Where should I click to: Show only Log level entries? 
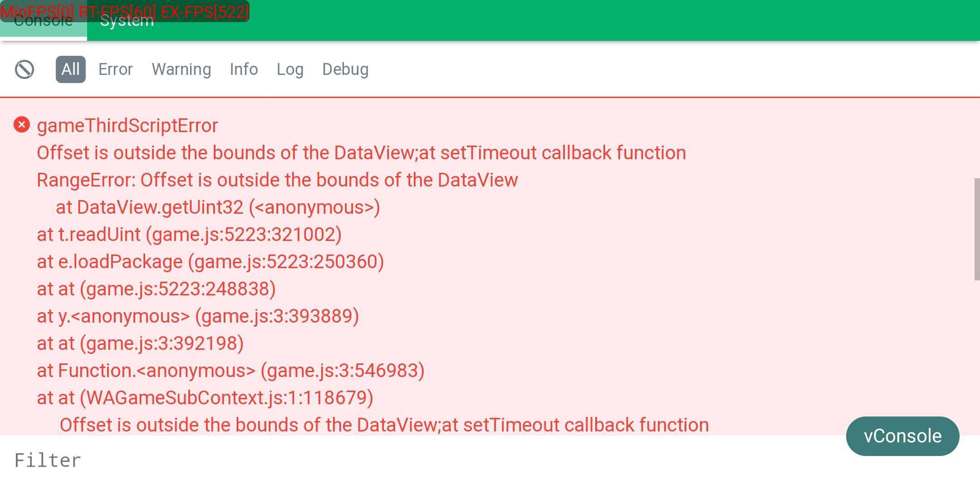(290, 69)
